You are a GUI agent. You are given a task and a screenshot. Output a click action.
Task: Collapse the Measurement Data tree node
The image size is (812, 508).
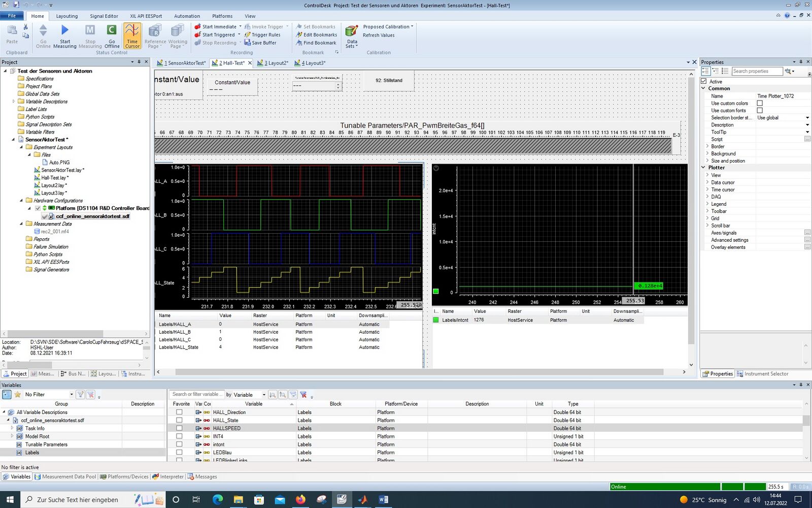(21, 224)
